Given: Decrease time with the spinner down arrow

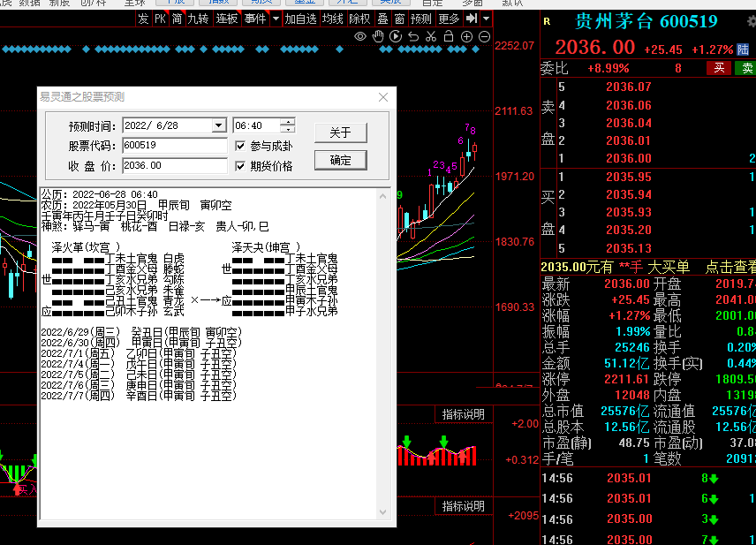Looking at the screenshot, I should point(288,129).
